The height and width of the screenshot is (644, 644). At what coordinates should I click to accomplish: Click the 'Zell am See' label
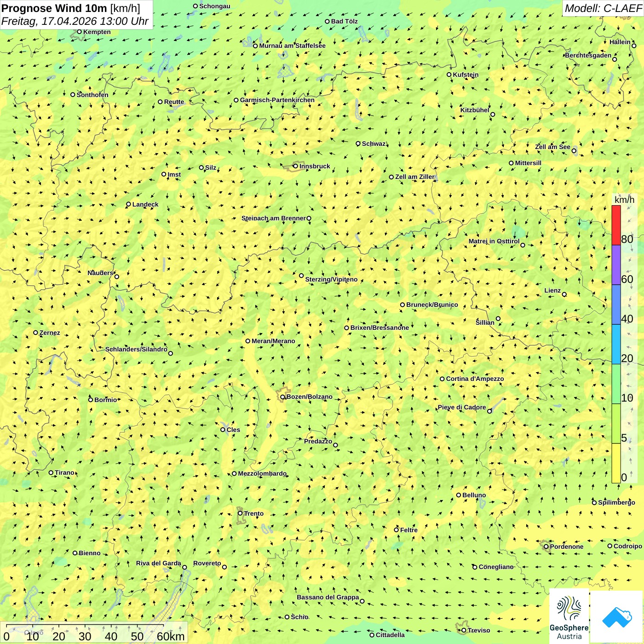552,147
